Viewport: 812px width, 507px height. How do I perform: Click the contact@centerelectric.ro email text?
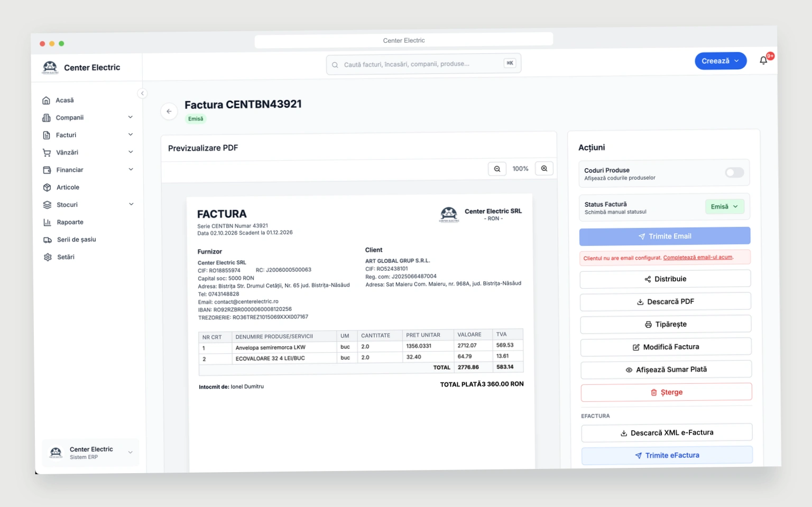pyautogui.click(x=246, y=302)
